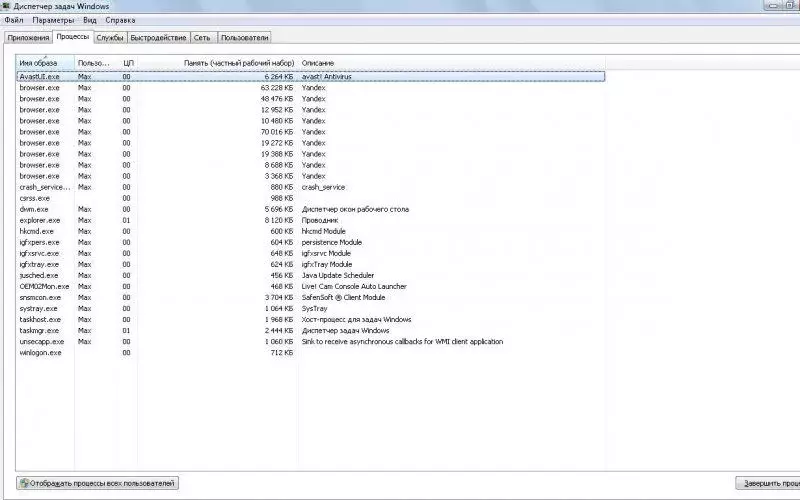Open the Пользователи tab
Image resolution: width=800 pixels, height=500 pixels.
pyautogui.click(x=244, y=38)
